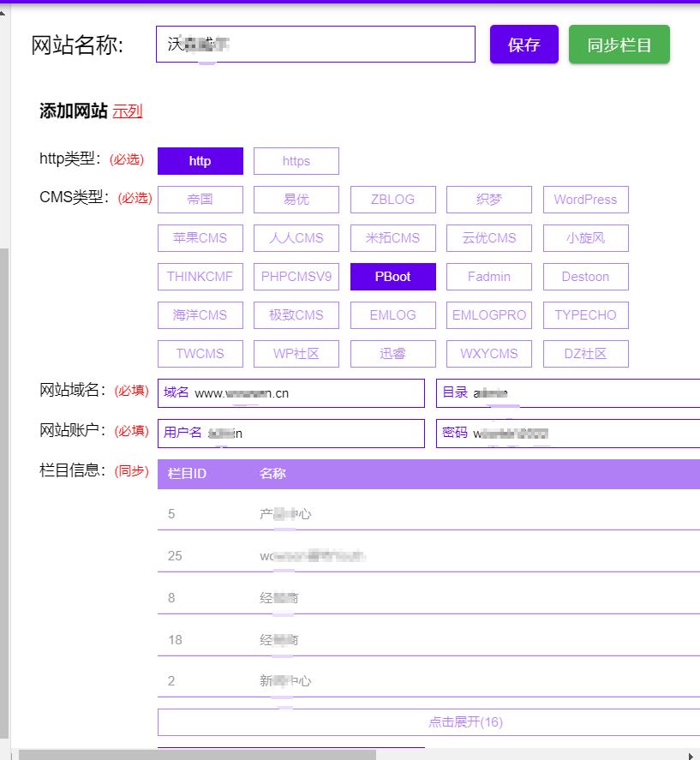Pick 织梦 CMS type
This screenshot has height=760, width=700.
click(x=489, y=200)
